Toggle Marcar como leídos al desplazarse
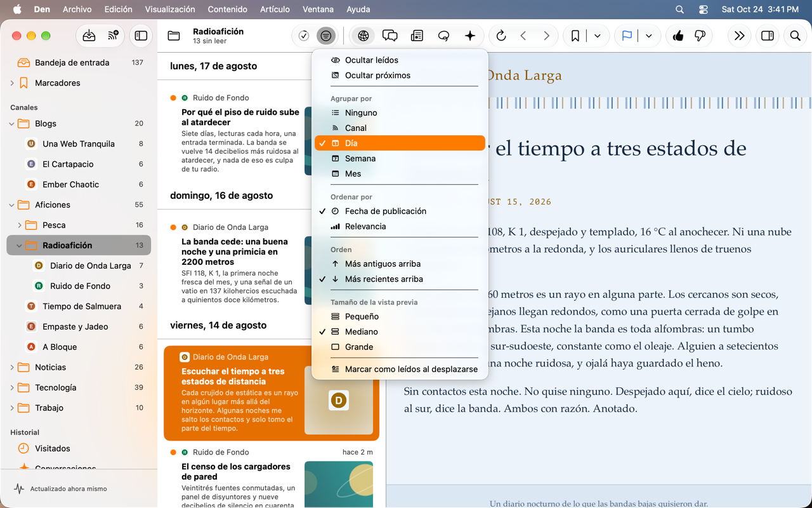The width and height of the screenshot is (812, 508). tap(400, 369)
